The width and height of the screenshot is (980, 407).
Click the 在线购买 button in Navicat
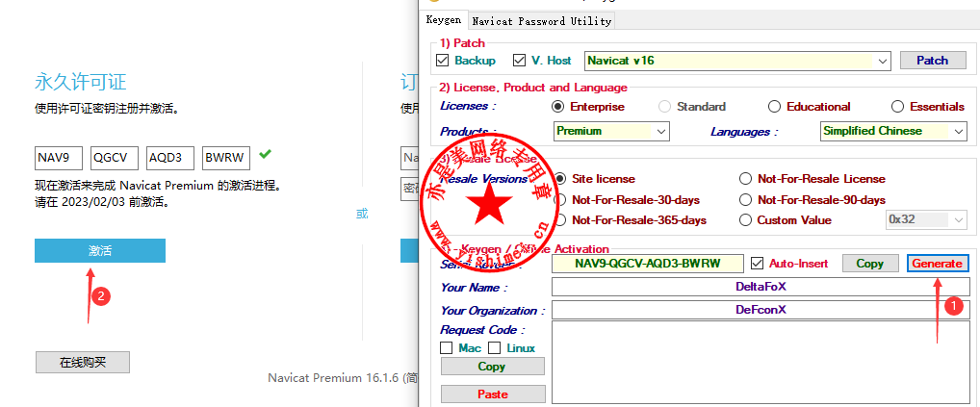pos(83,362)
